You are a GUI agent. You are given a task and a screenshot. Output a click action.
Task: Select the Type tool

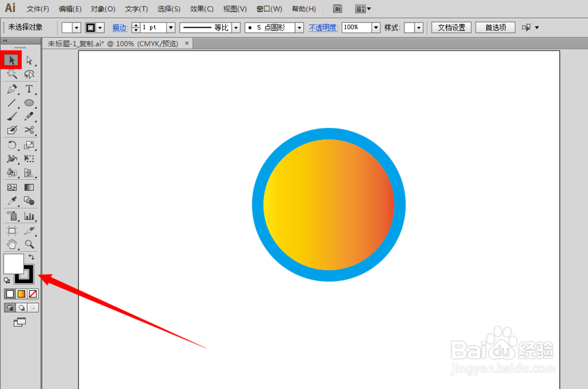click(29, 89)
